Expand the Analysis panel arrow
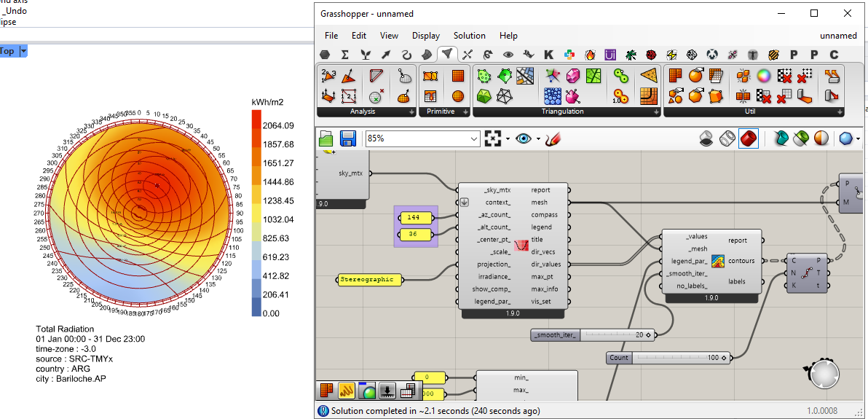Screen dimensions: 868x419 [411, 112]
